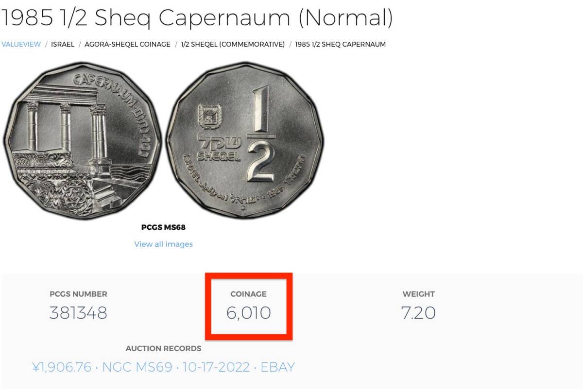
Task: Click the AUCTION RECORDS heading
Action: coord(163,348)
